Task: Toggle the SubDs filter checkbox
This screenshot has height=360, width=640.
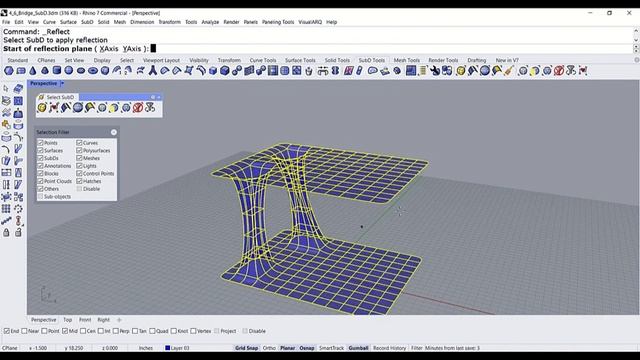Action: pyautogui.click(x=40, y=158)
